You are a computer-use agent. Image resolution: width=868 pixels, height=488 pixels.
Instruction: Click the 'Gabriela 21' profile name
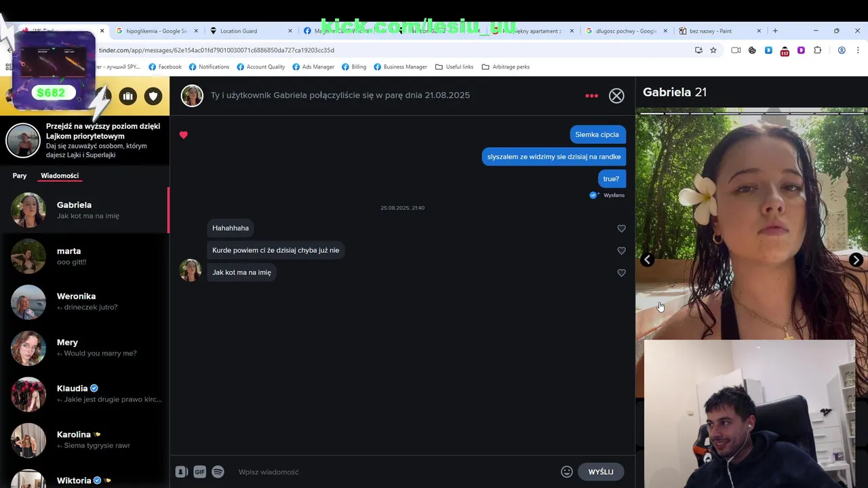(675, 92)
